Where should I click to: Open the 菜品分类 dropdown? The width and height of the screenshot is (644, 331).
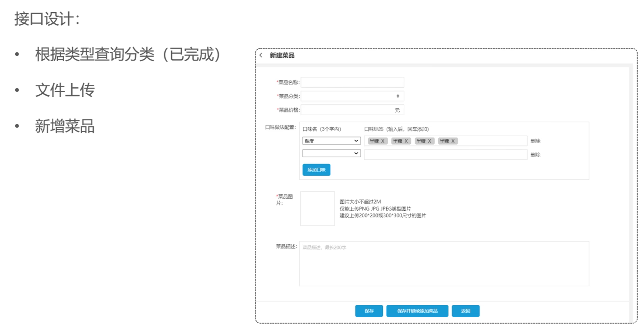point(352,96)
